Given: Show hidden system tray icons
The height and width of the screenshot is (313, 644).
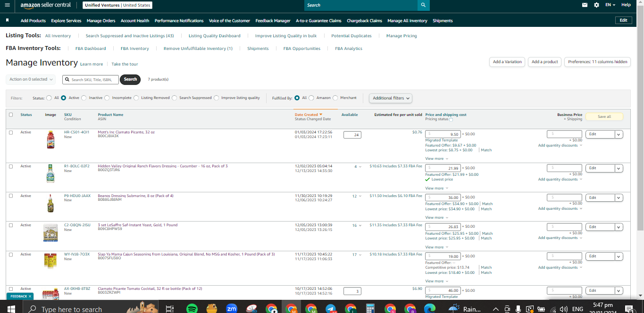Looking at the screenshot, I should coord(496,309).
